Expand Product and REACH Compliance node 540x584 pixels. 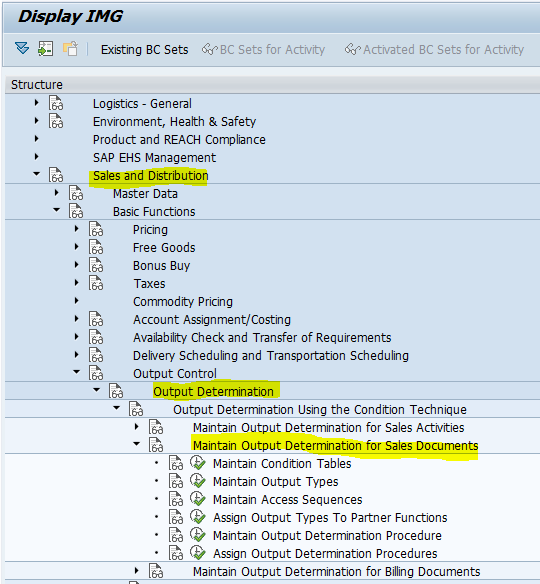pyautogui.click(x=36, y=139)
